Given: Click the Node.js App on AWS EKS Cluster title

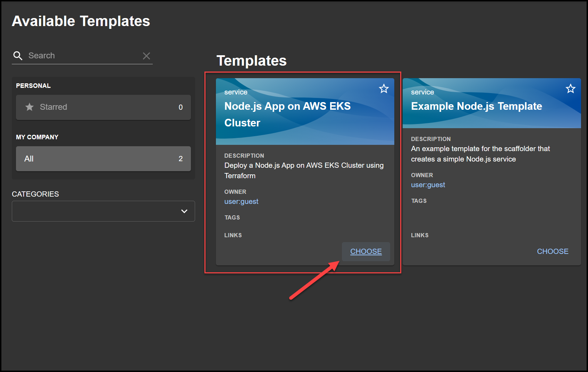Looking at the screenshot, I should (287, 114).
